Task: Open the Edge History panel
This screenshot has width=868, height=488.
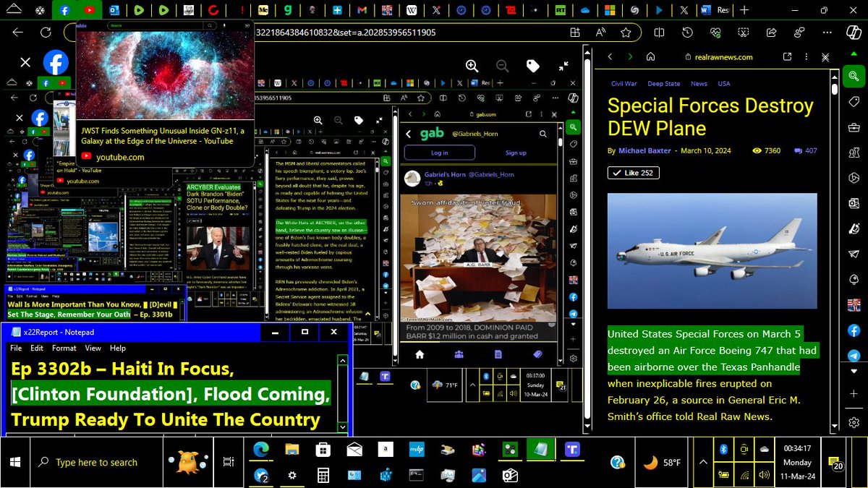Action: pos(687,33)
